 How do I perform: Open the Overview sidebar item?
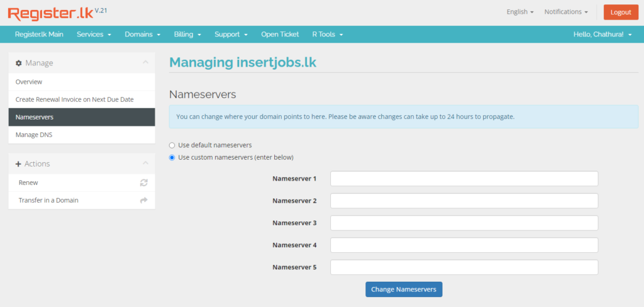click(x=82, y=82)
